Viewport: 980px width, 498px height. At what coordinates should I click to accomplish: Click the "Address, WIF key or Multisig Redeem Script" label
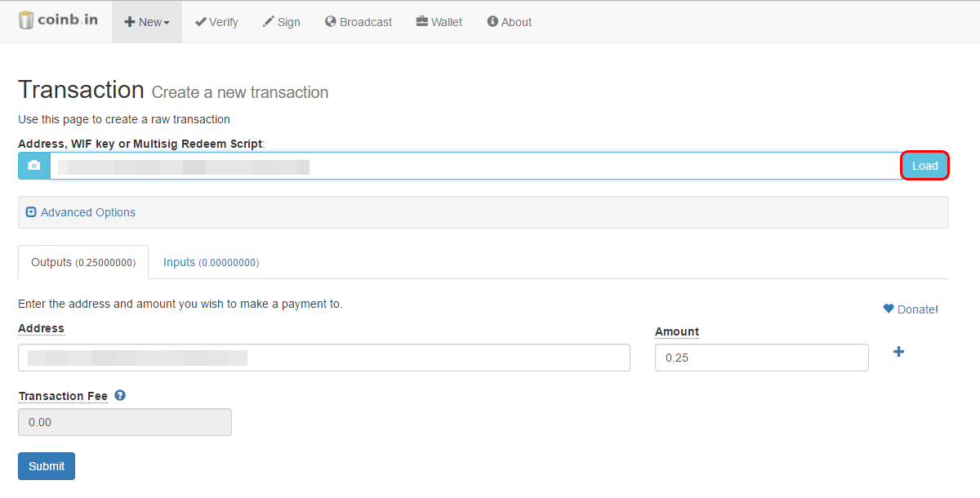pos(140,144)
